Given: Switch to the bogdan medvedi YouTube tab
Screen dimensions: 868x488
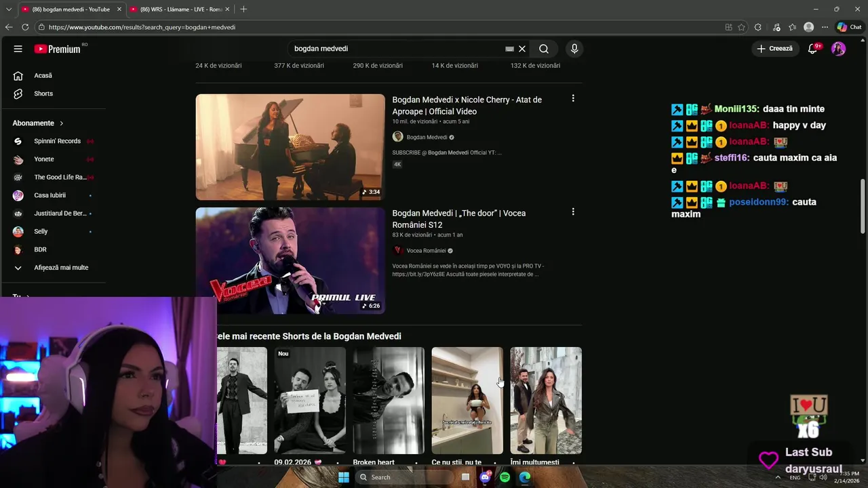Looking at the screenshot, I should point(71,9).
